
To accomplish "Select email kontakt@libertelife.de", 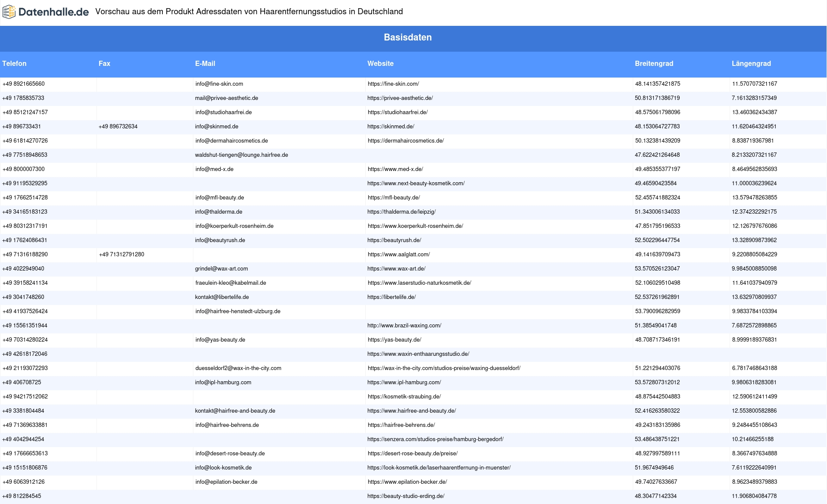I will click(222, 297).
